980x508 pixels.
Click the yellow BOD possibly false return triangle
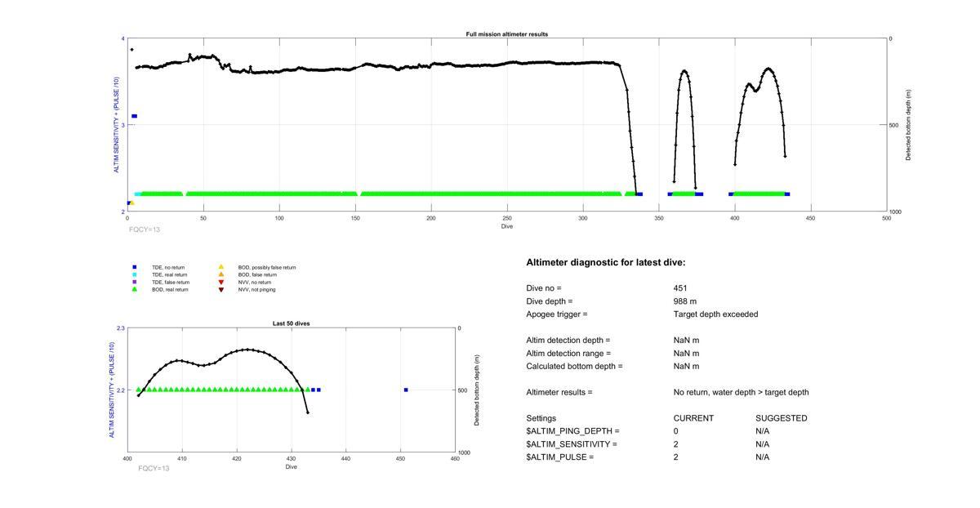click(x=220, y=267)
